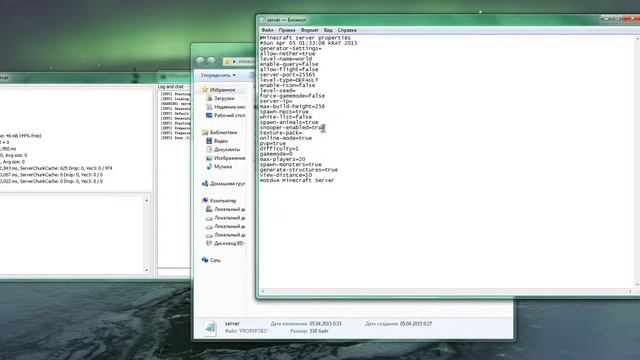Viewport: 640px width, 360px height.
Task: Click the line motd=A Minecraft Server
Action: pyautogui.click(x=297, y=180)
